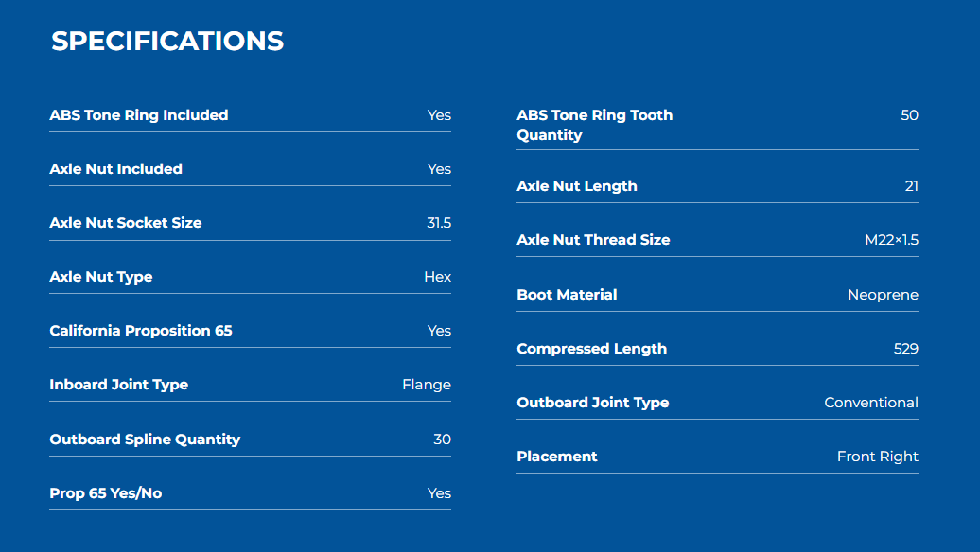
Task: Select the ABS Tone Ring Included label
Action: [x=139, y=115]
